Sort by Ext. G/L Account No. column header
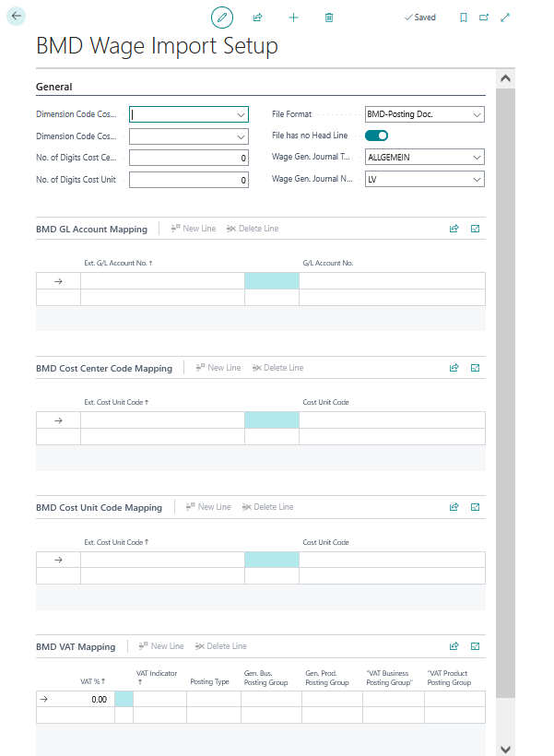 point(118,263)
